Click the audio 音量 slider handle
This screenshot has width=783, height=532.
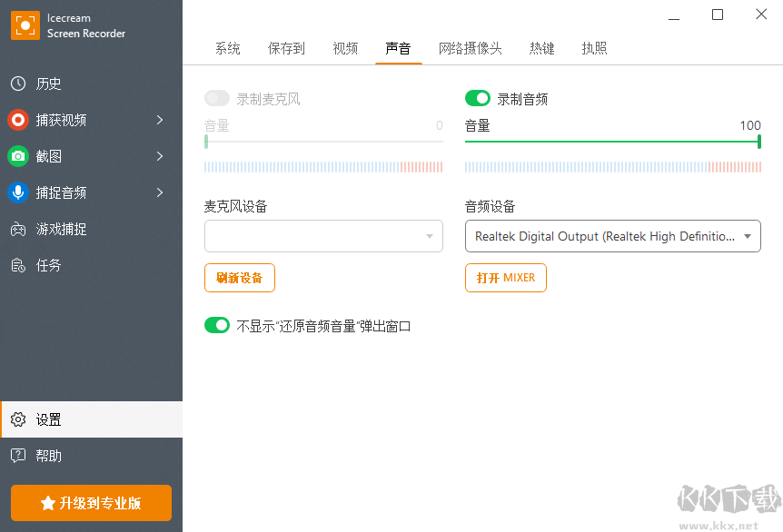[758, 142]
